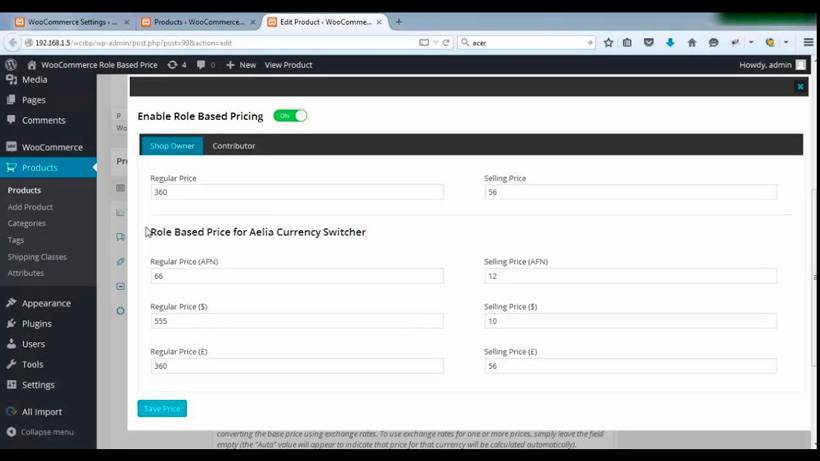Screen dimensions: 820x461
Task: Click the Regular Price ($) input
Action: tap(297, 321)
